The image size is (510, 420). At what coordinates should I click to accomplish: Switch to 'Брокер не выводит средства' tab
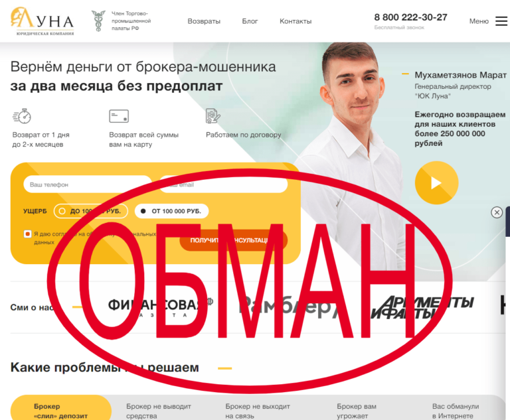pyautogui.click(x=159, y=411)
